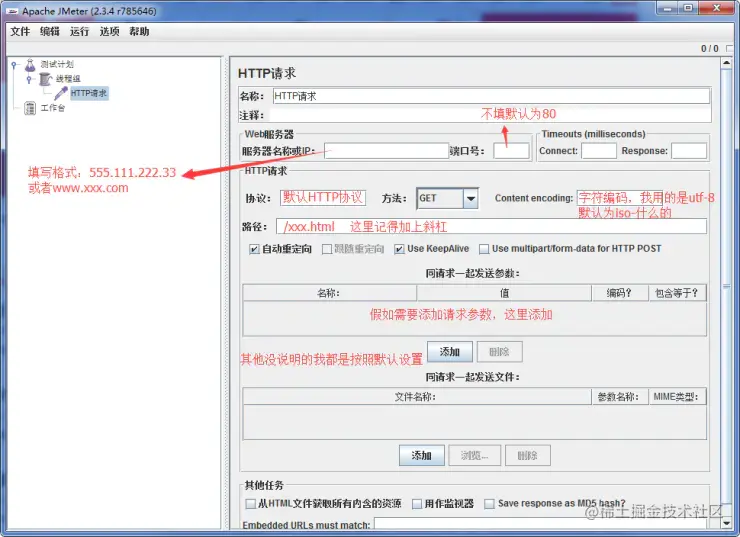Enable Save response as MD5 hash checkbox
Viewport: 740px width, 537px height.
pos(490,504)
